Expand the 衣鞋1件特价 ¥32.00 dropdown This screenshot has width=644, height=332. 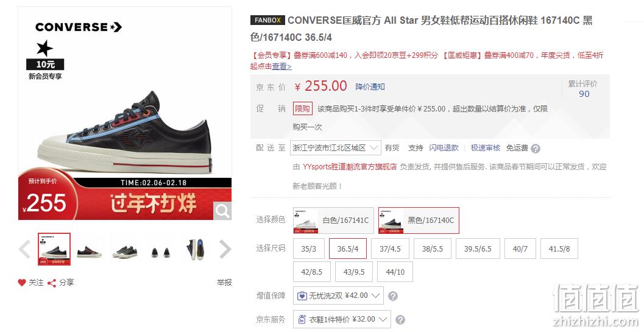coord(342,319)
